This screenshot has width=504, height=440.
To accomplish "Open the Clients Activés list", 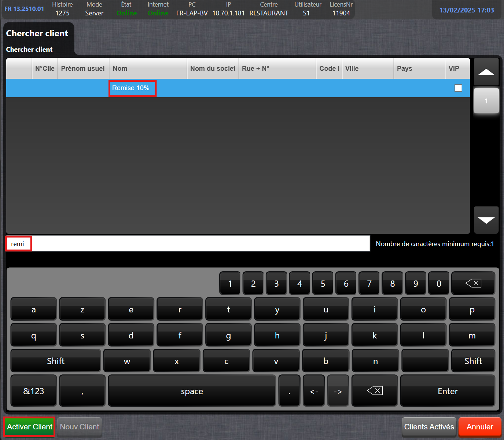I will [429, 427].
